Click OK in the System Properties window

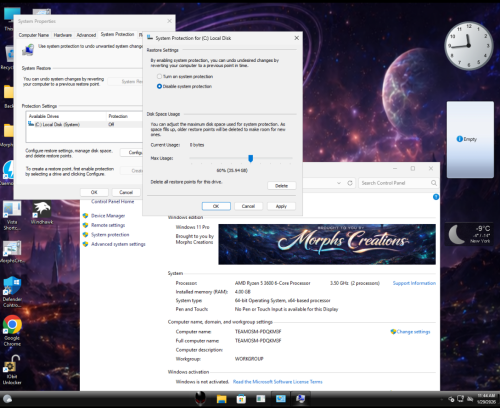[94, 192]
